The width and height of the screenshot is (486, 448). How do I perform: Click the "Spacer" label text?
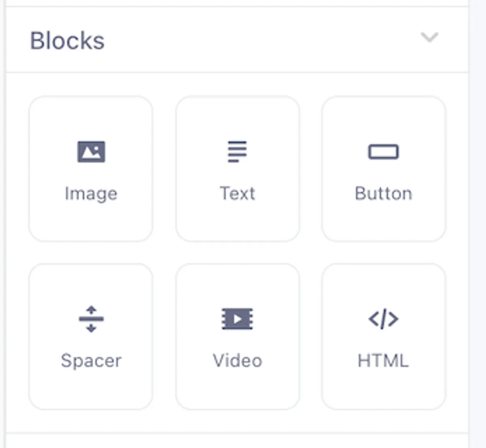tap(91, 361)
